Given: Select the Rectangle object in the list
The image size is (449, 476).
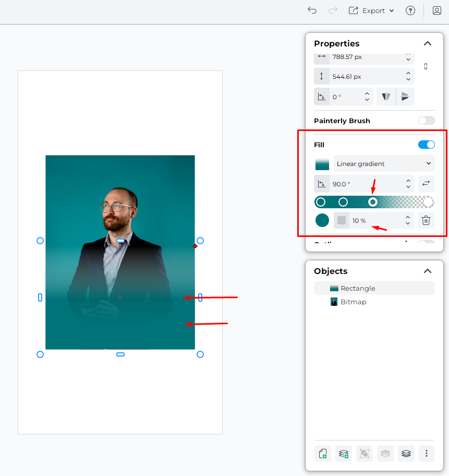Looking at the screenshot, I should (357, 288).
